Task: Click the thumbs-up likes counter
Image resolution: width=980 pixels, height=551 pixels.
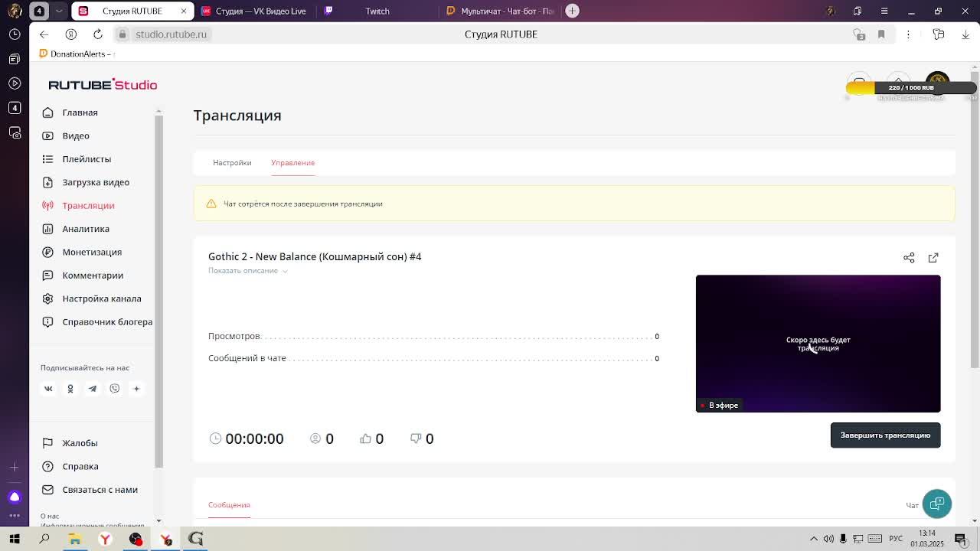Action: click(x=372, y=439)
